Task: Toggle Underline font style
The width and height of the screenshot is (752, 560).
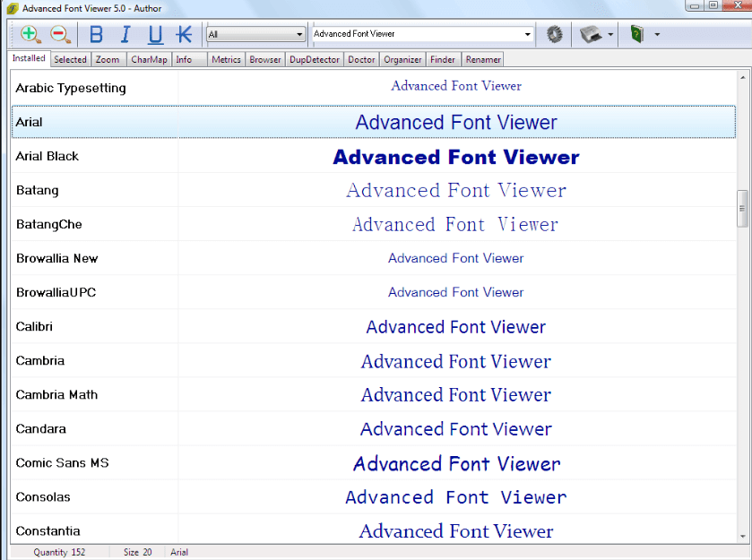Action: [155, 35]
